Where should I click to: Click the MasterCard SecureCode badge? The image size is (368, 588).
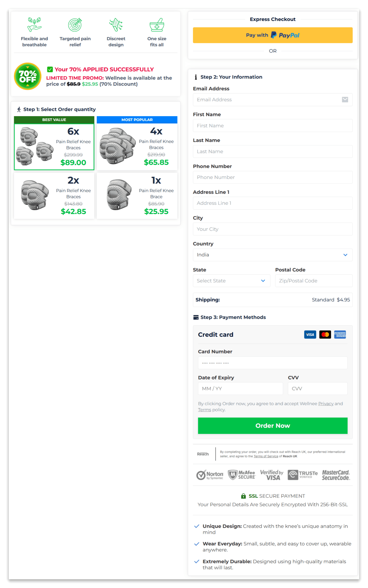coord(336,475)
